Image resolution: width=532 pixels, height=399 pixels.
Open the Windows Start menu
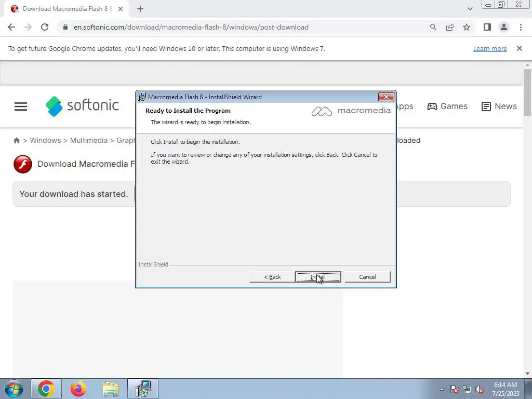coord(14,389)
